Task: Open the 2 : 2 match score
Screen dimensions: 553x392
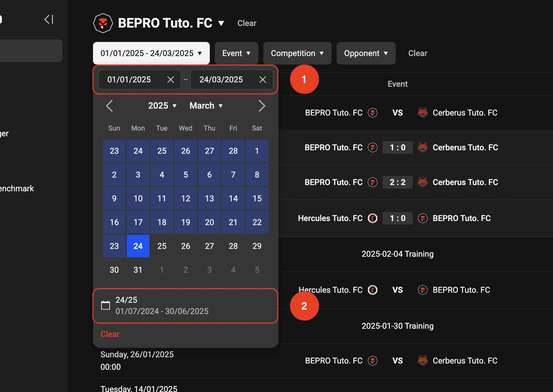Action: click(x=398, y=182)
